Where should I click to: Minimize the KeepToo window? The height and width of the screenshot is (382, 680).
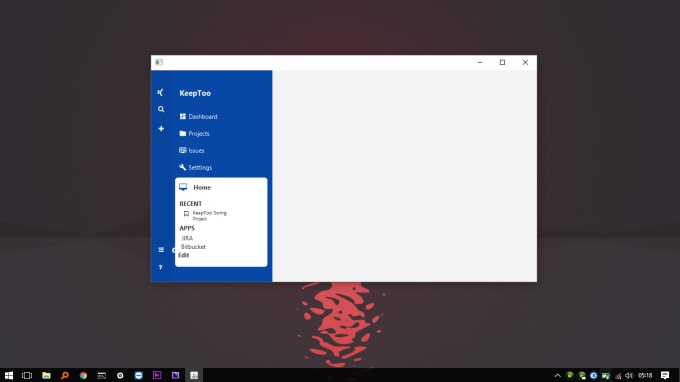(x=480, y=62)
